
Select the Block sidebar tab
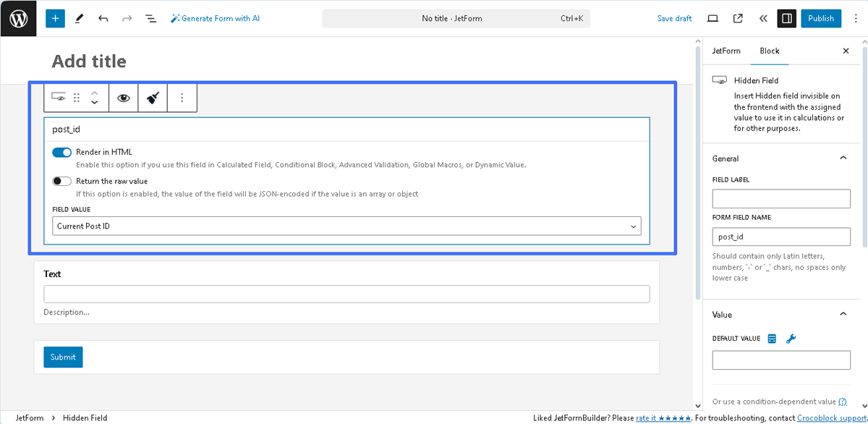click(x=769, y=51)
